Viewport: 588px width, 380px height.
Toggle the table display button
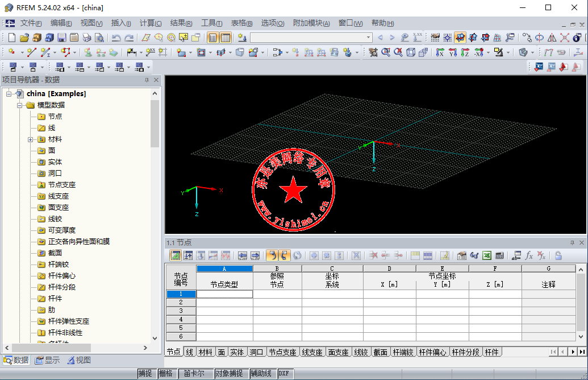[x=226, y=38]
